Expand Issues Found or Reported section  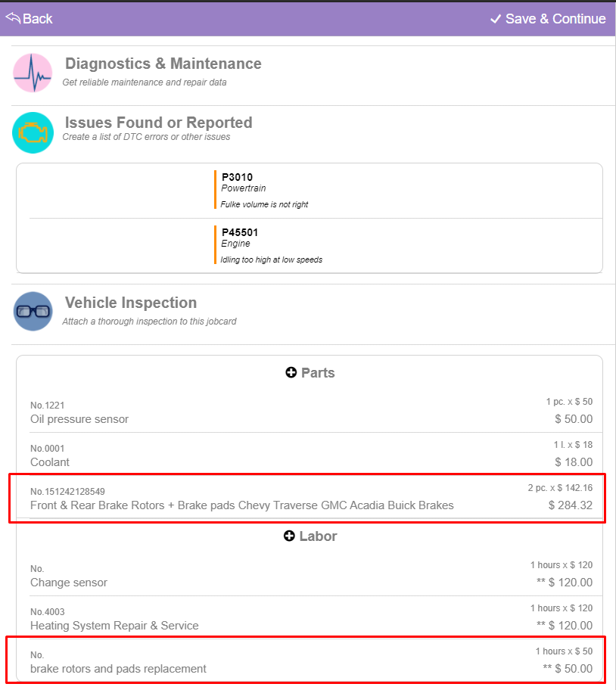click(x=158, y=123)
